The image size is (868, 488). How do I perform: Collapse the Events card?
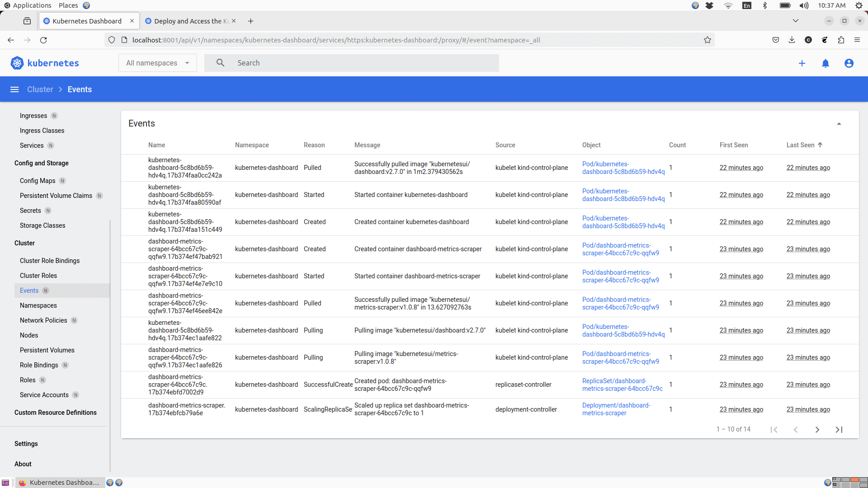tap(839, 124)
